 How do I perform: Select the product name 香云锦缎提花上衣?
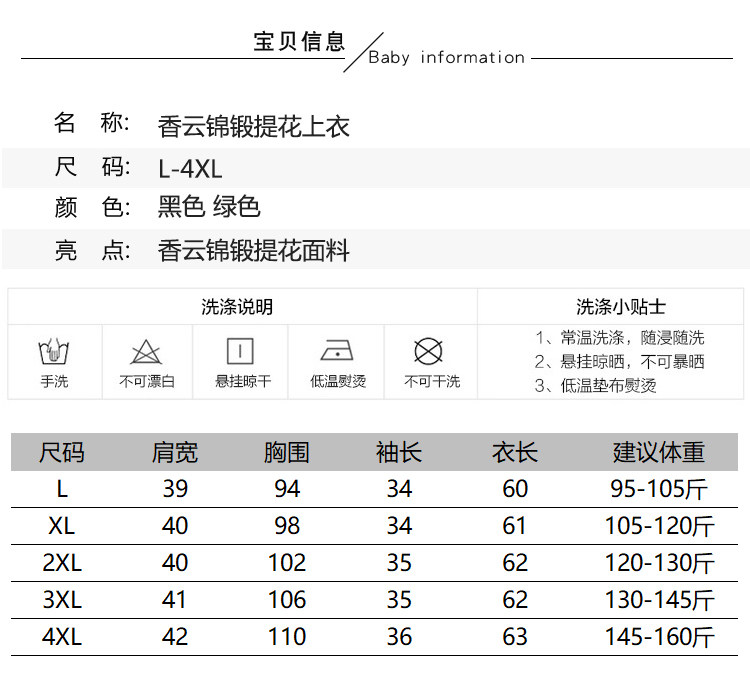254,126
